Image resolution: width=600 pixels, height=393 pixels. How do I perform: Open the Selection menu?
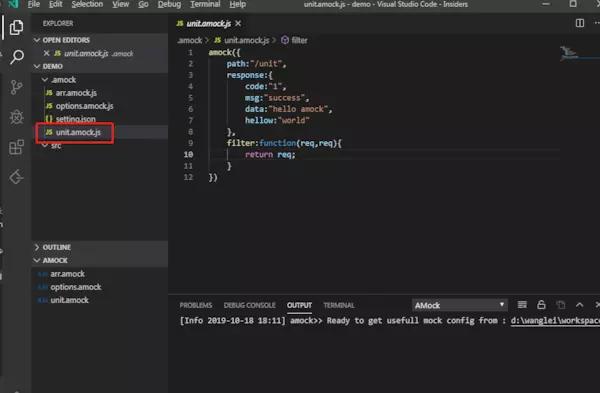click(x=87, y=4)
